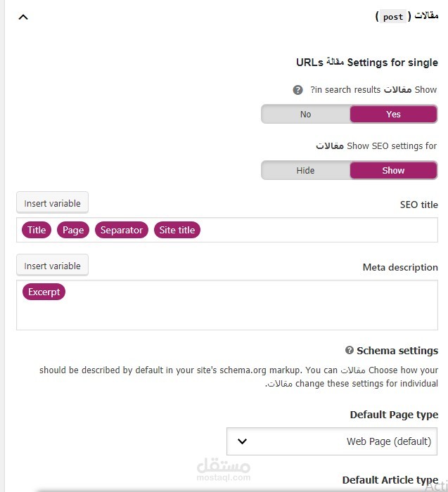Collapse the مقالات (post) section chevron
448x492 pixels.
click(23, 16)
